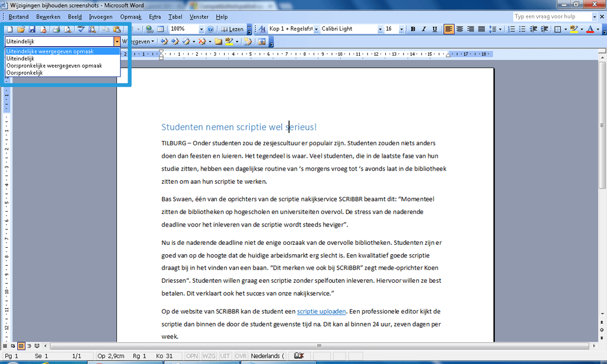This screenshot has width=607, height=364.
Task: Open the reviewing pane icon
Action: [261, 41]
